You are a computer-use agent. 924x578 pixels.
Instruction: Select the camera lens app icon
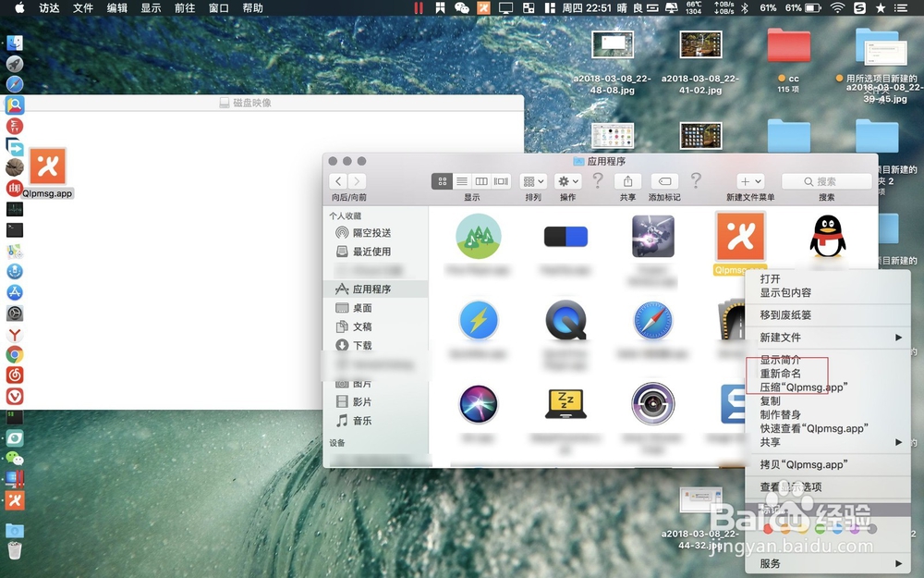click(653, 404)
